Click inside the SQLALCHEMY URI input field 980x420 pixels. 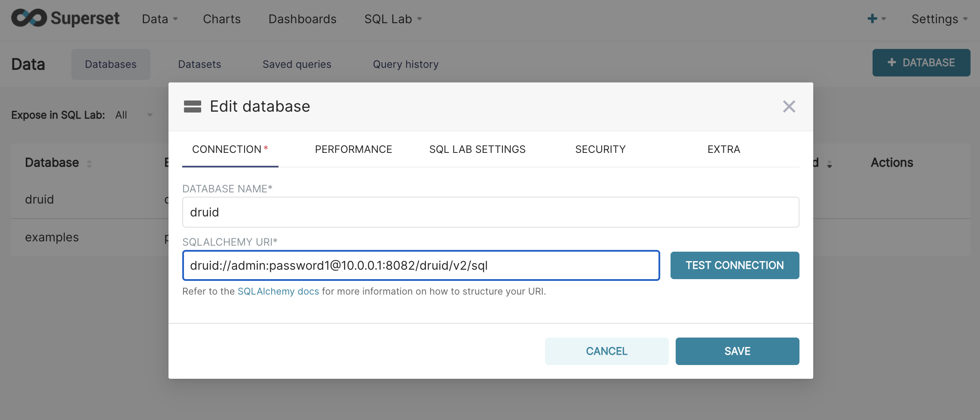tap(420, 265)
